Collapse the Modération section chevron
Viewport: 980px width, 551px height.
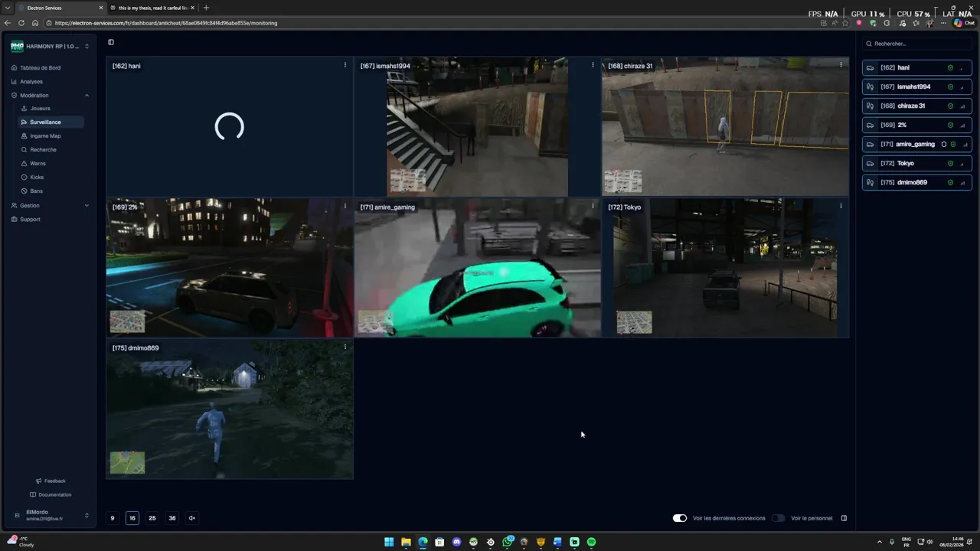[x=87, y=96]
